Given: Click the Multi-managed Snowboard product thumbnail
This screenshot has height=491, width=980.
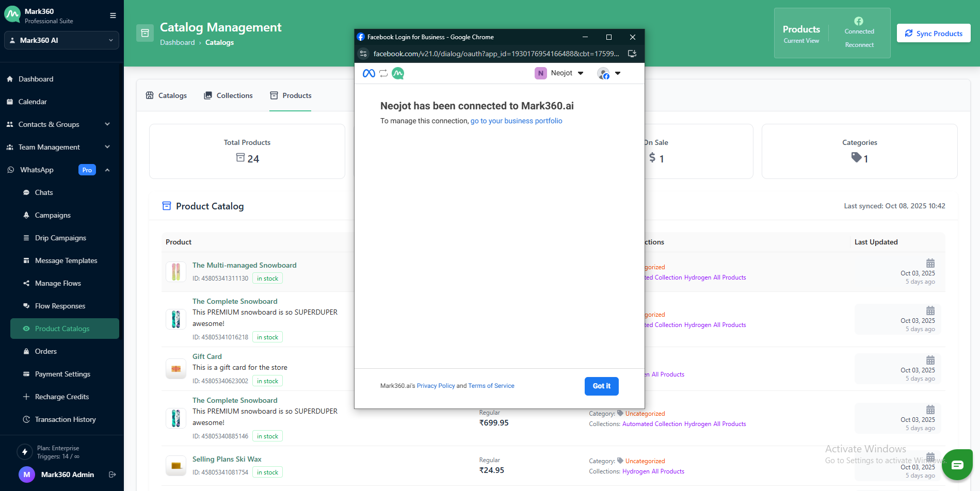Looking at the screenshot, I should tap(175, 271).
